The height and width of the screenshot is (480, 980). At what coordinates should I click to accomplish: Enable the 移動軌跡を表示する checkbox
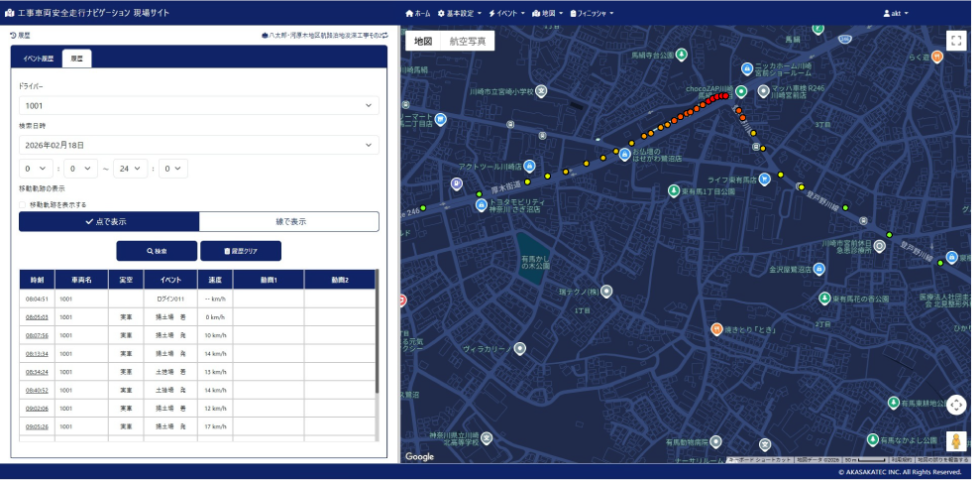pos(23,204)
